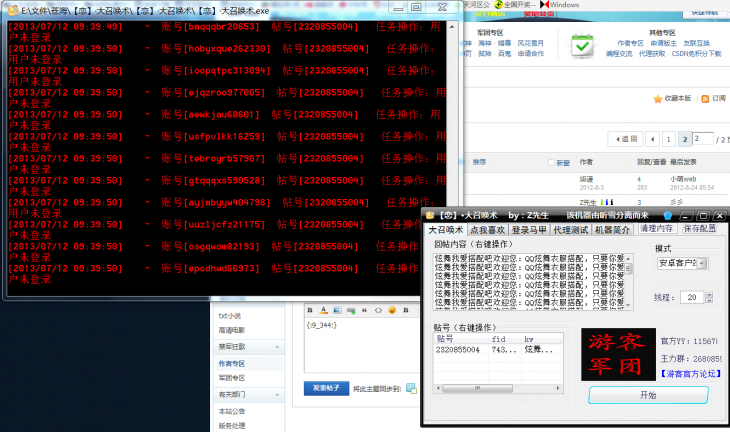Click the insert link icon in editor
Viewport: 730px width, 432px height.
pyautogui.click(x=350, y=309)
